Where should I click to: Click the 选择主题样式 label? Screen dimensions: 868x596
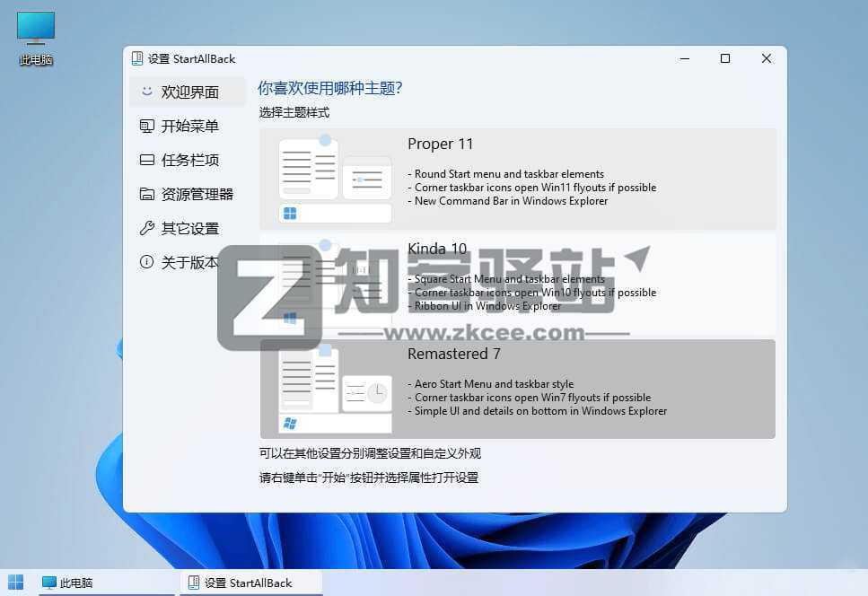(x=298, y=114)
